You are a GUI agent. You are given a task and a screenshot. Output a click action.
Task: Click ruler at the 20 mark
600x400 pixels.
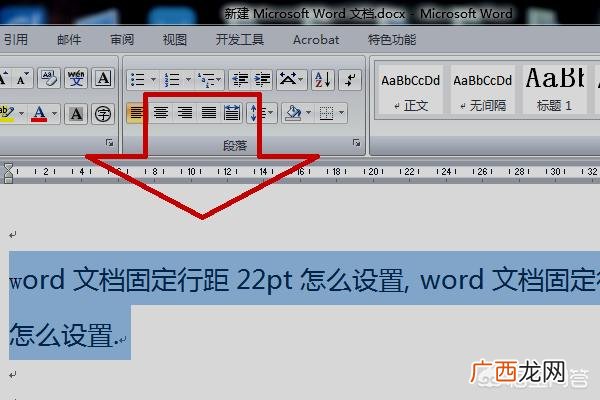pos(373,171)
